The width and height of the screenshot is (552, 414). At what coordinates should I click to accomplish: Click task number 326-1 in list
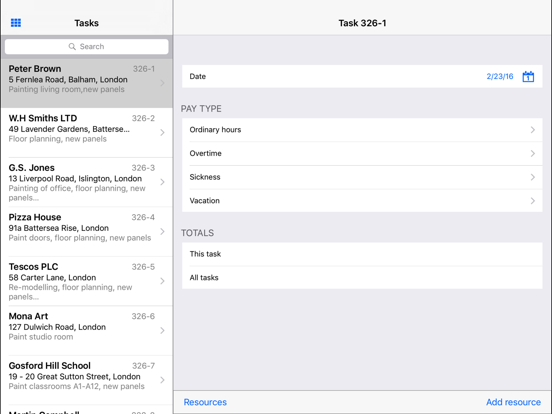point(144,69)
